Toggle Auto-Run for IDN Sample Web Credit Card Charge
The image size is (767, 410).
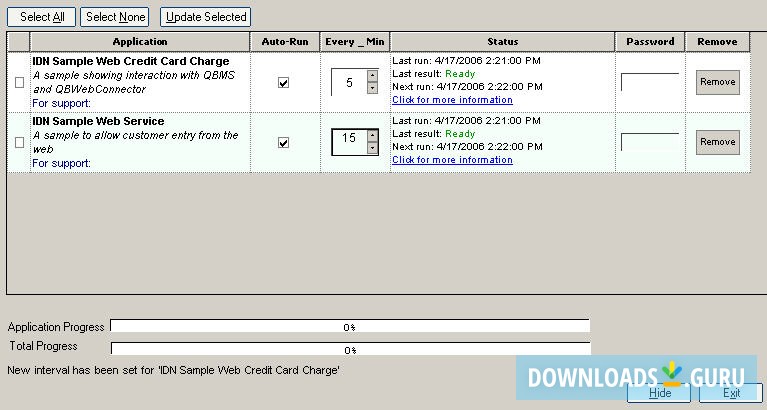[x=283, y=82]
